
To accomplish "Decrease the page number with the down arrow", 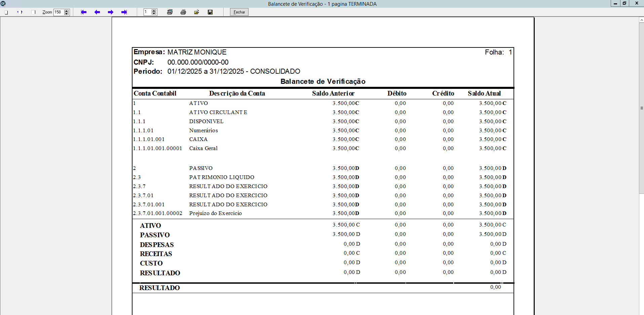I will coord(154,14).
